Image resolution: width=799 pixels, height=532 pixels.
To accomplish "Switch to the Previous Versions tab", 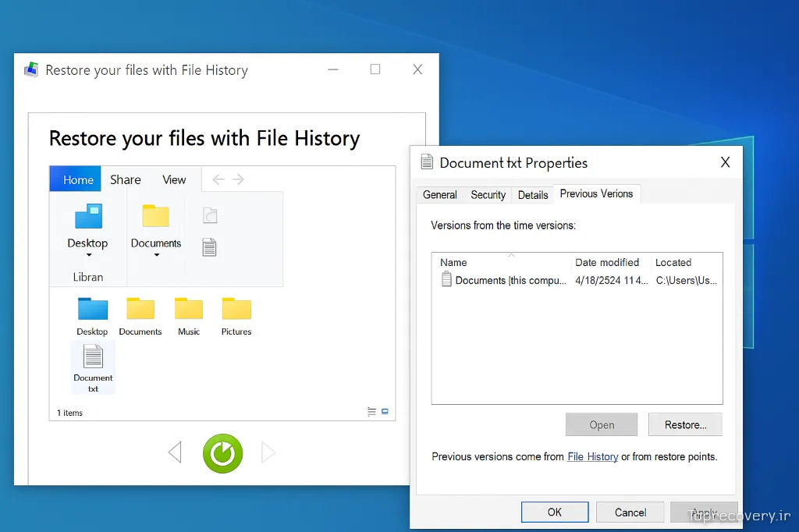I will [596, 194].
